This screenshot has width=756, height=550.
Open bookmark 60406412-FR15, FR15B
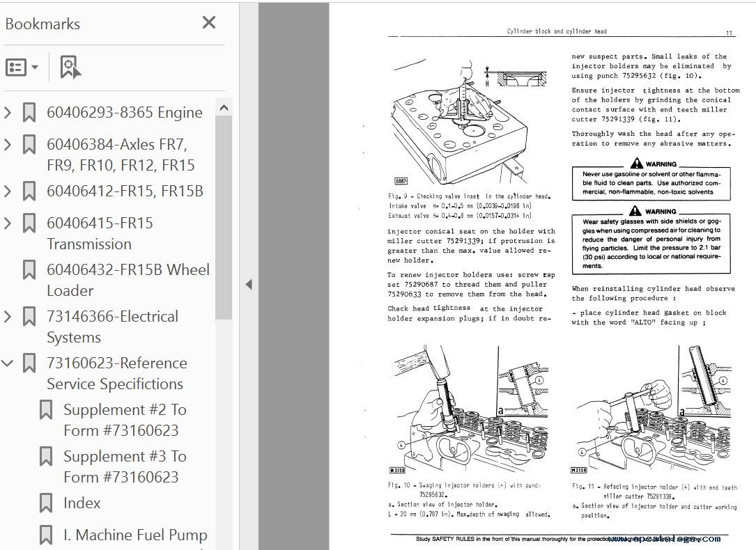coord(125,191)
